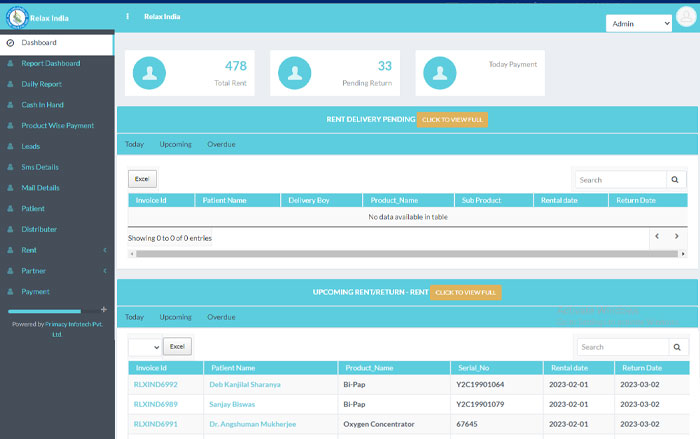The image size is (700, 439).
Task: Click the icon beside Distributer
Action: [x=10, y=230]
